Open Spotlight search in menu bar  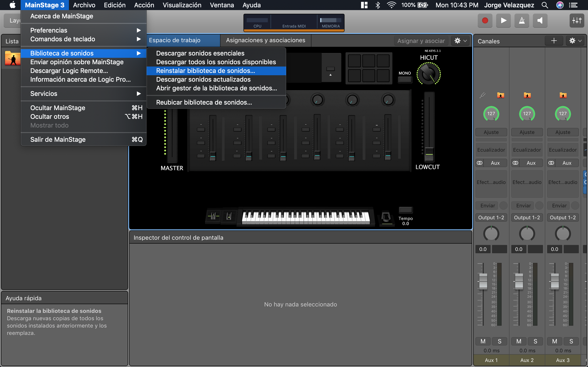click(545, 5)
